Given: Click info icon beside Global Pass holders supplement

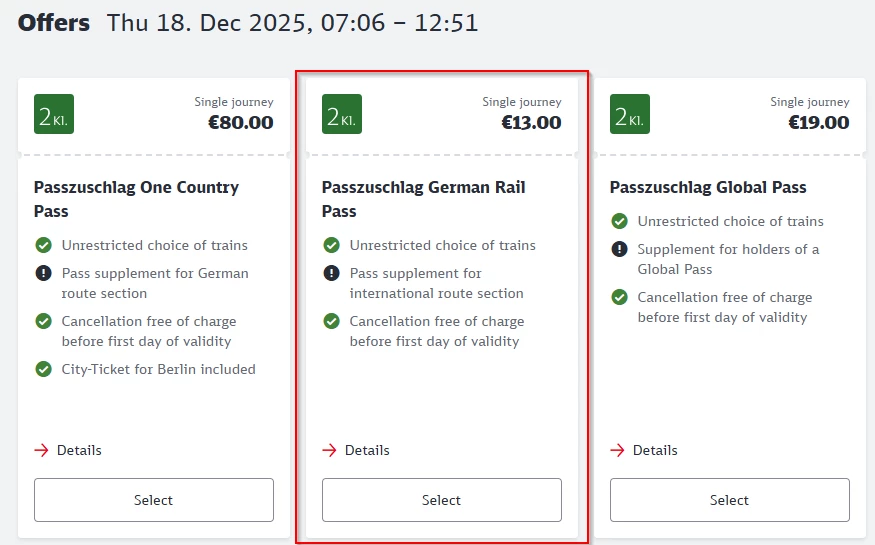Looking at the screenshot, I should [619, 249].
